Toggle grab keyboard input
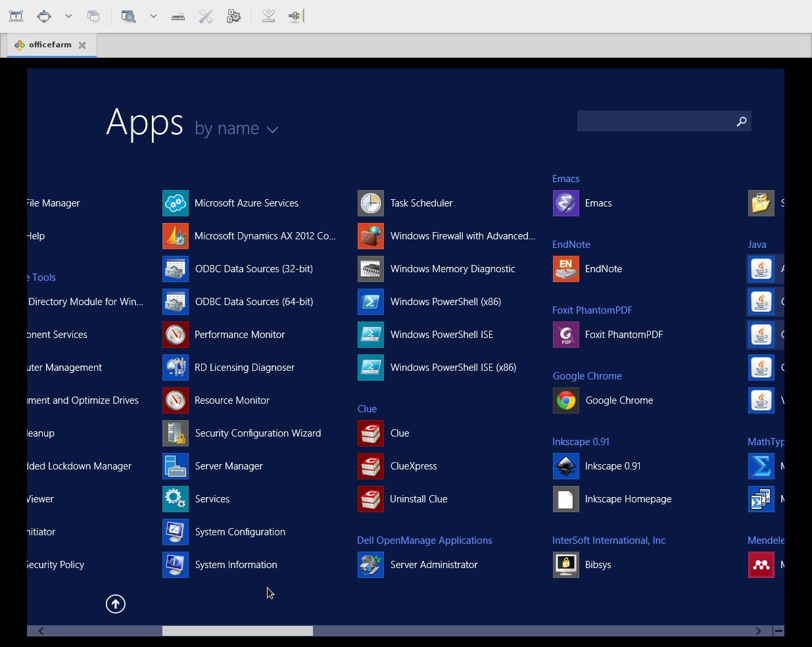 178,16
